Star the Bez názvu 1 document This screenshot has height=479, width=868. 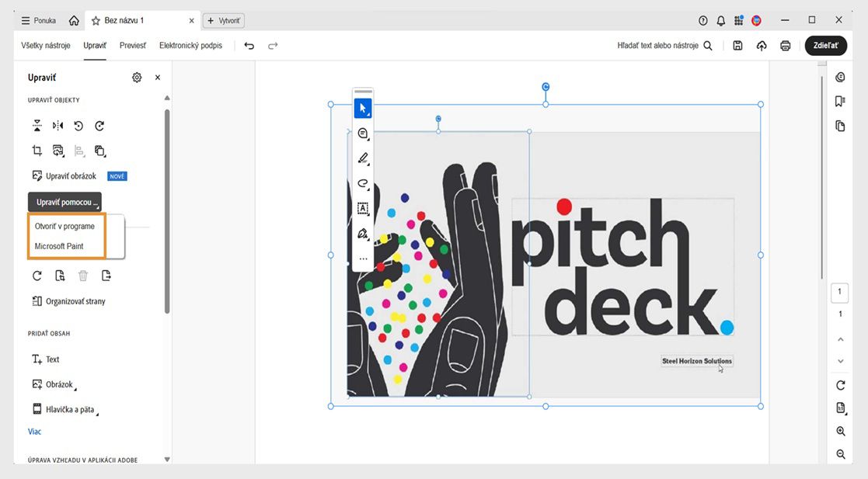pos(96,20)
